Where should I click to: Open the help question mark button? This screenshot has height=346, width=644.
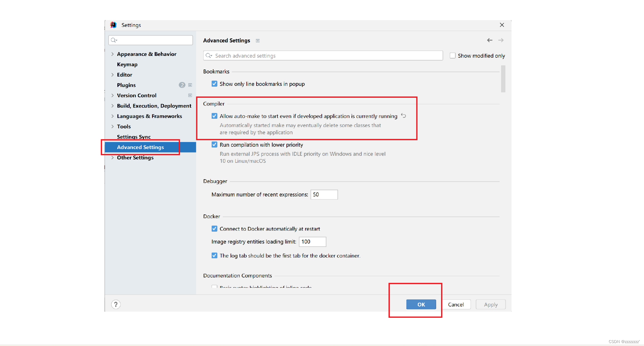point(116,304)
